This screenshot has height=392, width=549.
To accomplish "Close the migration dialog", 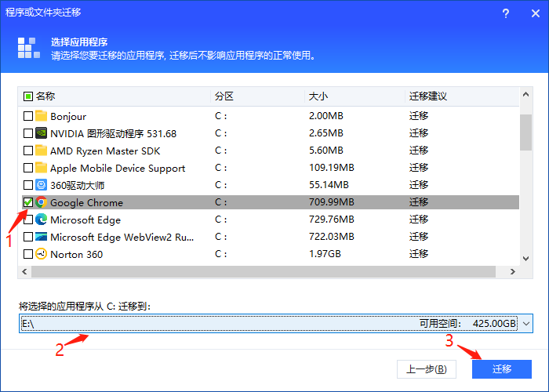I will 536,13.
